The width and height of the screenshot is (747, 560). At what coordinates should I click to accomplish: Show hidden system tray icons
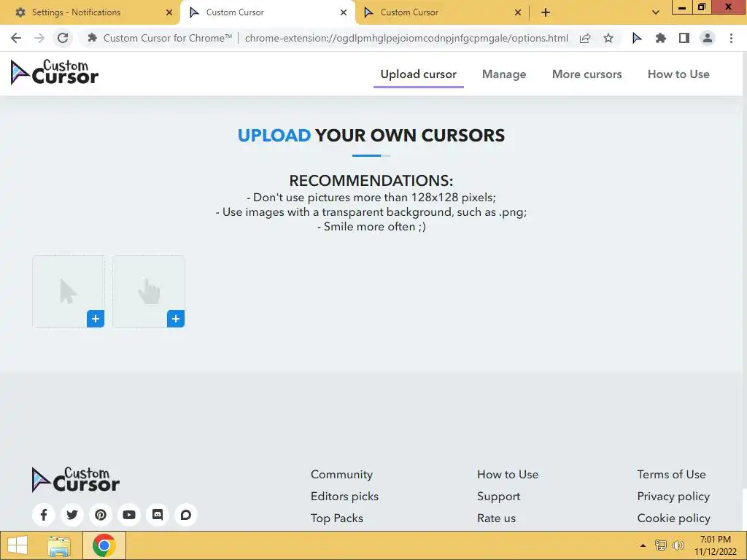click(x=643, y=545)
